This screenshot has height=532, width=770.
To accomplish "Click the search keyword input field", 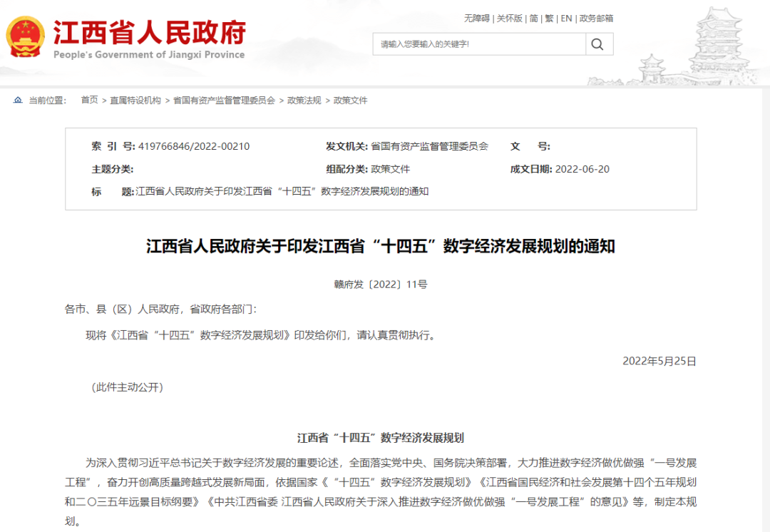I will tap(479, 44).
